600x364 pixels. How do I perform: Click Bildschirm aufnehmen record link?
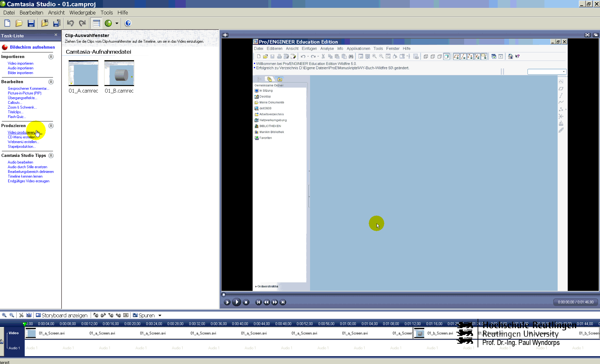32,47
